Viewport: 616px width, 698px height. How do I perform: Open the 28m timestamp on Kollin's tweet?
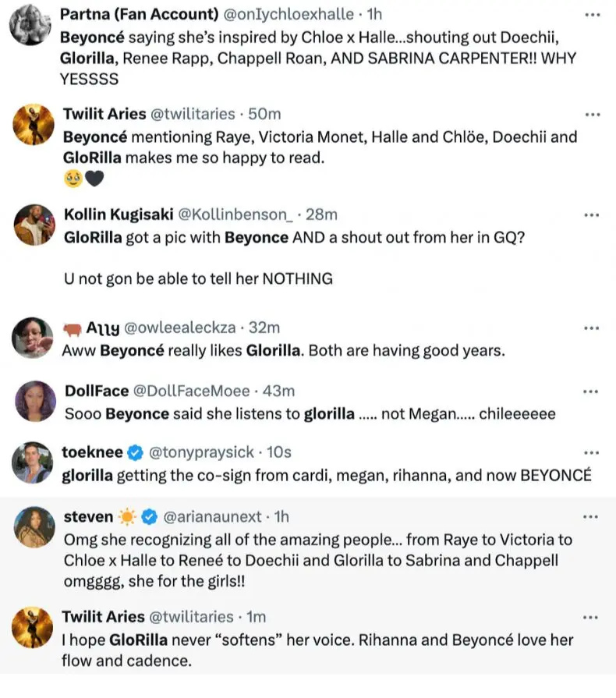point(321,215)
